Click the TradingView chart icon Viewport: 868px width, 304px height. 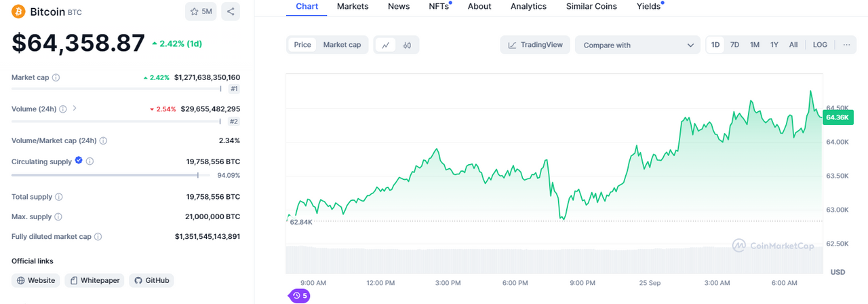point(513,45)
